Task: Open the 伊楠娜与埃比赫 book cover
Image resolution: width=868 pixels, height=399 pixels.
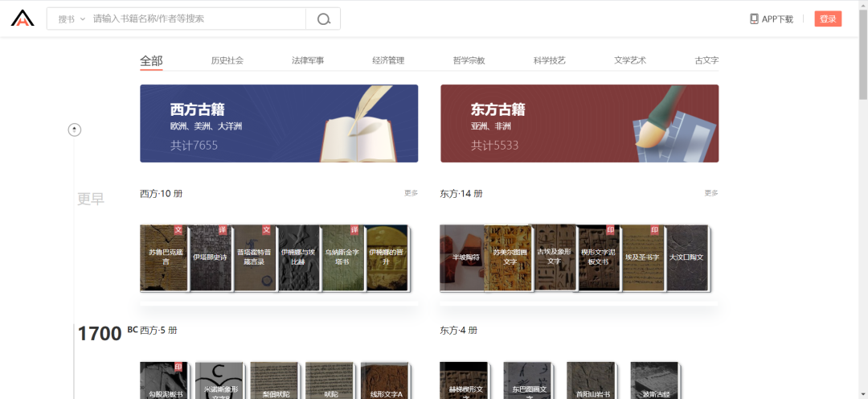Action: (298, 257)
